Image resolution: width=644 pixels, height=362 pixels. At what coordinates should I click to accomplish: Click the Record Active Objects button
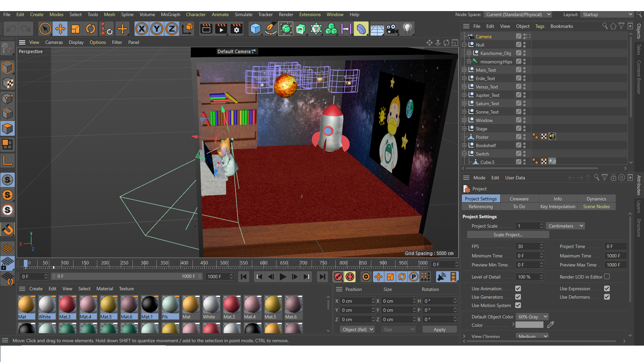pos(338,277)
